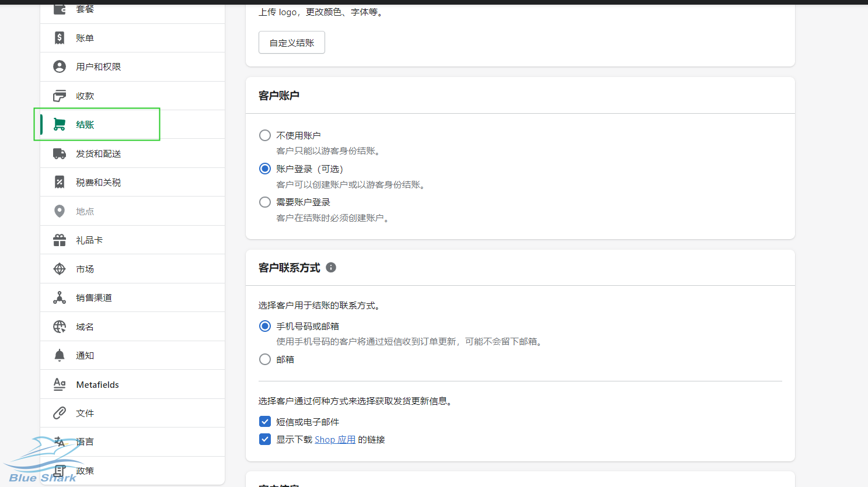Select 手机号码或邮箱 contact radio option
868x487 pixels.
point(265,326)
